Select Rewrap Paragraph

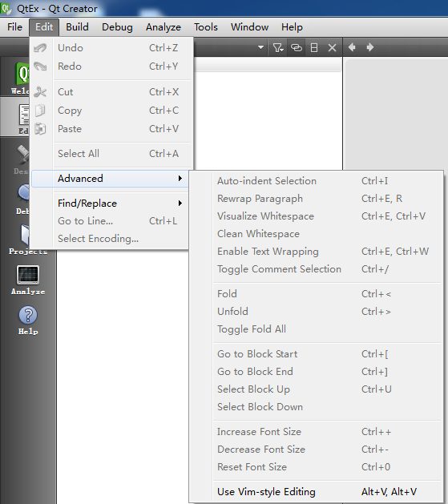(x=317, y=199)
